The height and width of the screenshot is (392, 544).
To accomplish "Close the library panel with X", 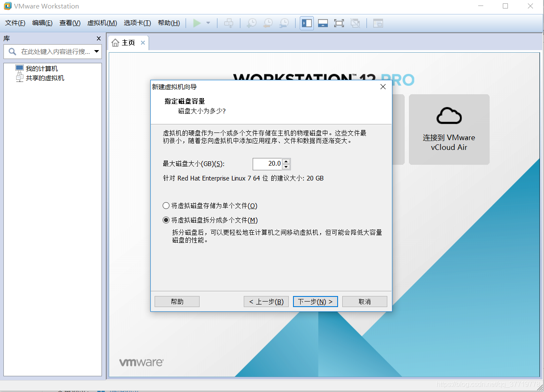I will 99,38.
